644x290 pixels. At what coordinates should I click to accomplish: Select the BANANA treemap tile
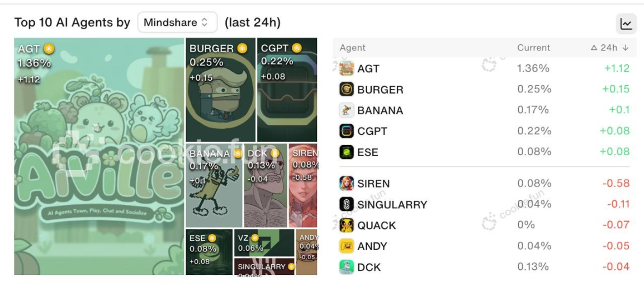214,185
